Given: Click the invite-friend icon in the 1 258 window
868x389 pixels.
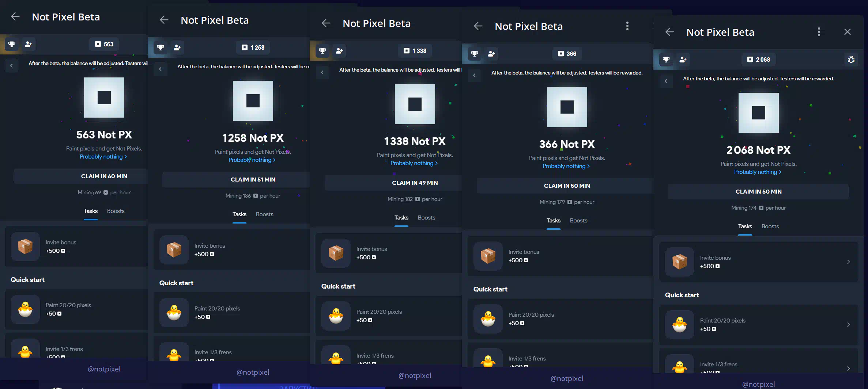Looking at the screenshot, I should [177, 47].
